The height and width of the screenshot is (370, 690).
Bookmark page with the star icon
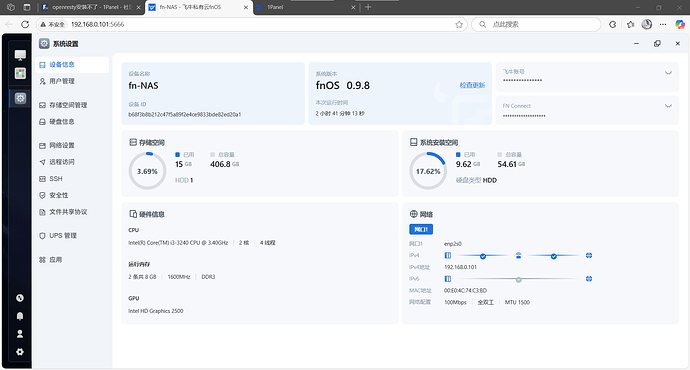(459, 25)
